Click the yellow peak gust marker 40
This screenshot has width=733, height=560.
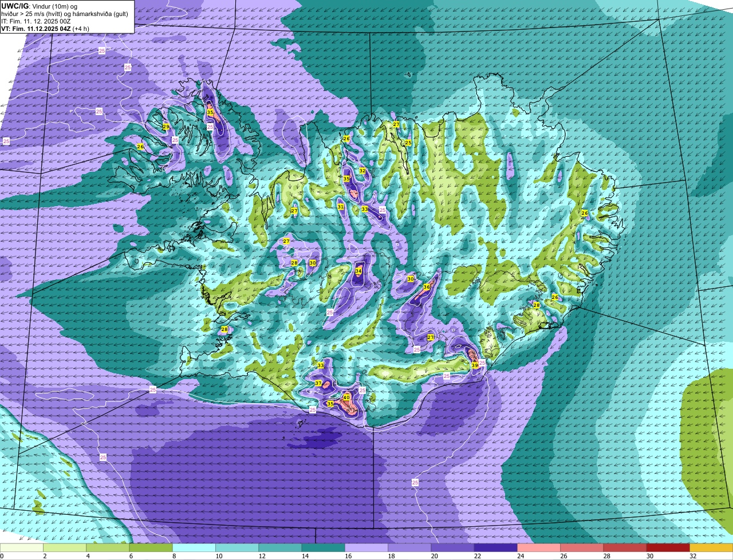346,397
